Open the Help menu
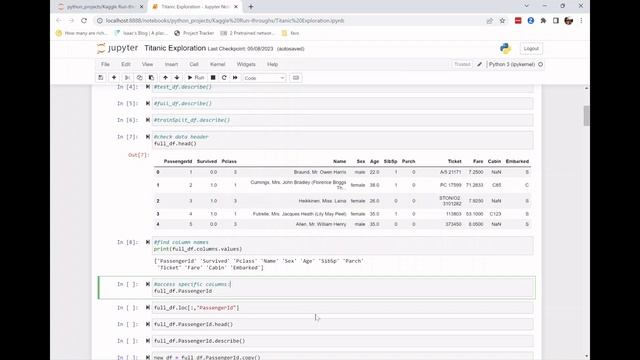640x360 pixels. (x=272, y=64)
